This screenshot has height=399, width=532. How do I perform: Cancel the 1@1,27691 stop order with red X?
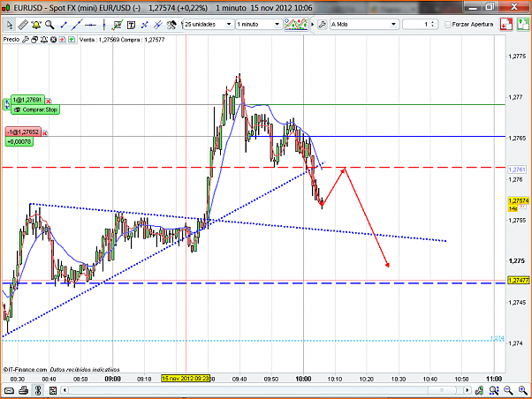(49, 101)
